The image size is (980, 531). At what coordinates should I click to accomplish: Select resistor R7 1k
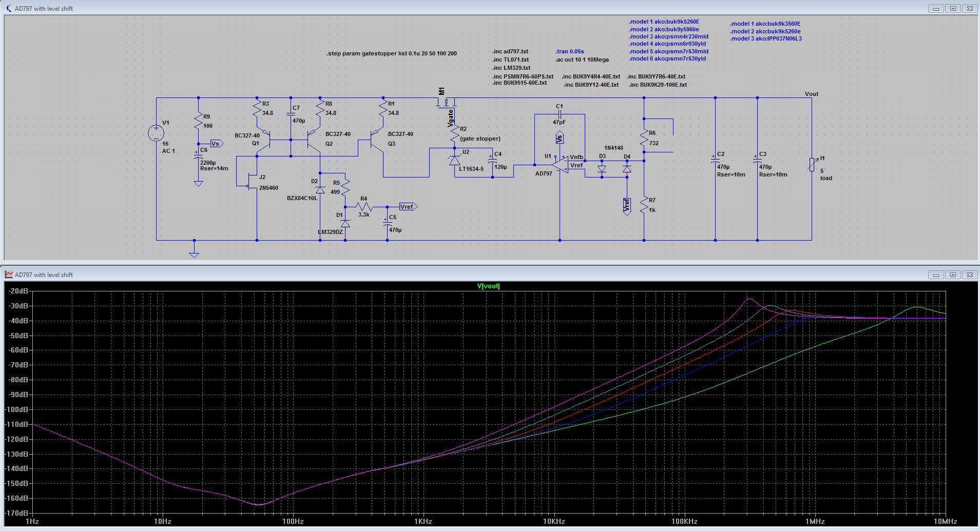point(644,205)
